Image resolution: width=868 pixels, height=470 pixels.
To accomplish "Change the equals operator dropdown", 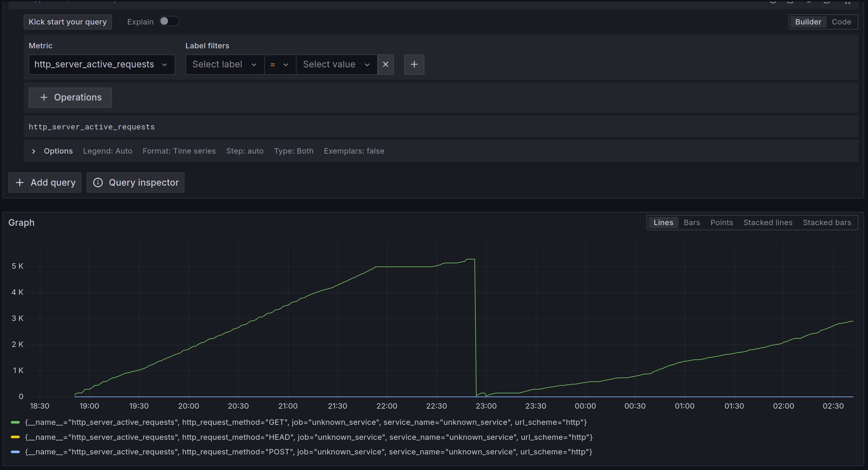I will [x=280, y=64].
